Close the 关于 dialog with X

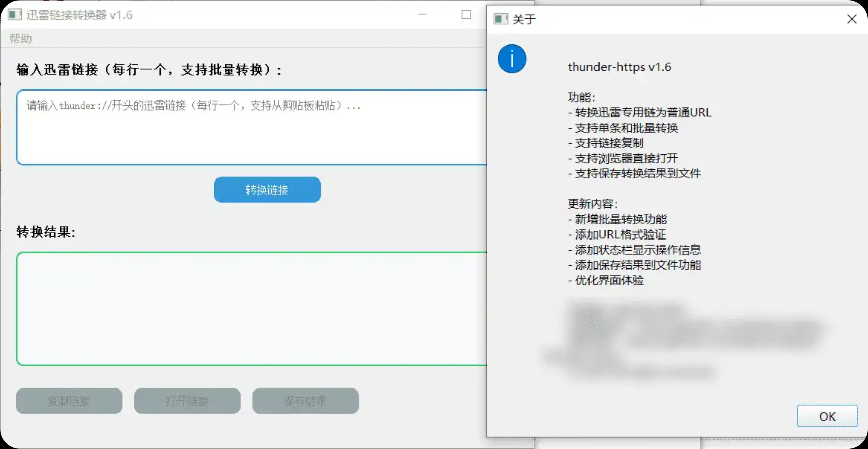pos(852,19)
